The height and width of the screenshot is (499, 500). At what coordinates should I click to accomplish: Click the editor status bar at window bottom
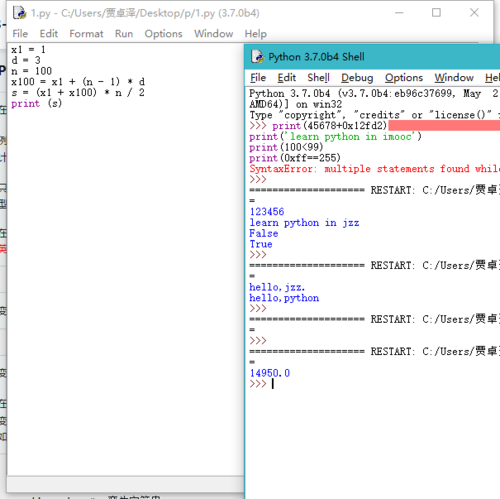125,484
